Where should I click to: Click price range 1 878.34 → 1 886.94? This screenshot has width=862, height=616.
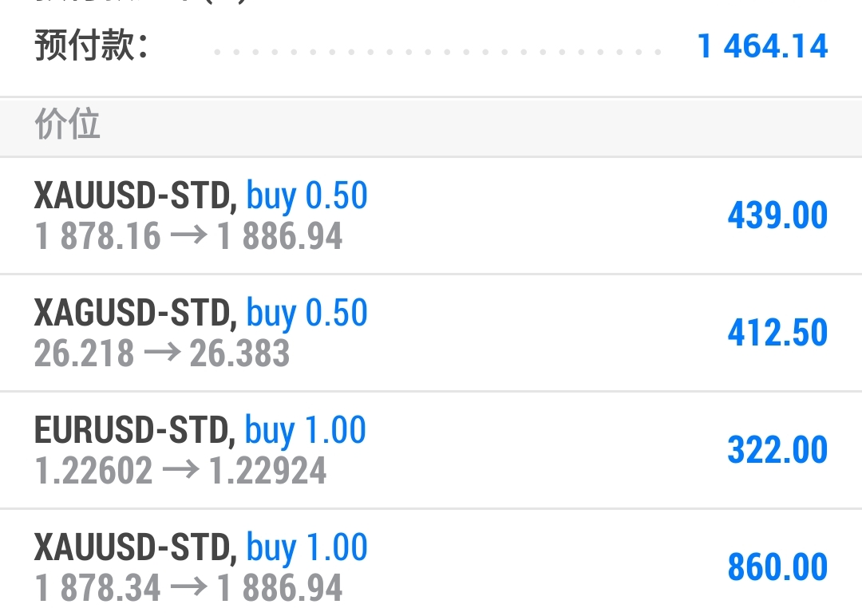point(188,588)
